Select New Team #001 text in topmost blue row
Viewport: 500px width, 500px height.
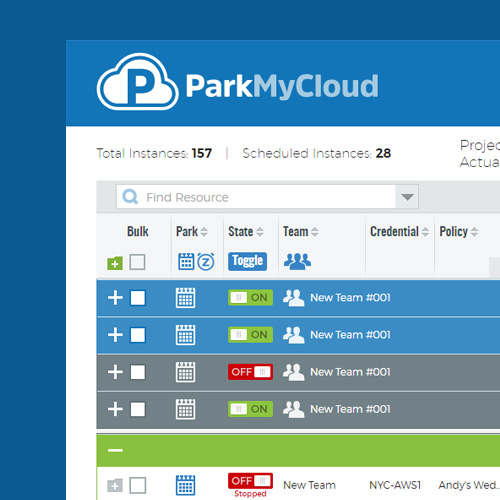coord(350,297)
